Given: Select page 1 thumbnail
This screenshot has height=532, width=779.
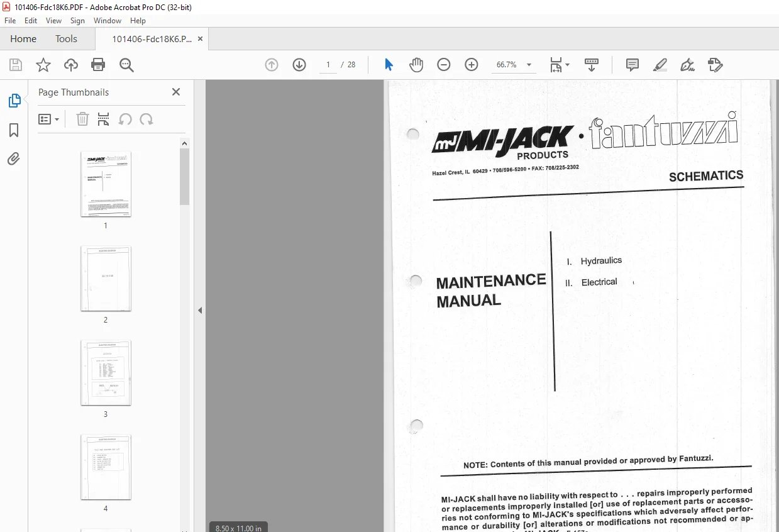Looking at the screenshot, I should (x=106, y=184).
